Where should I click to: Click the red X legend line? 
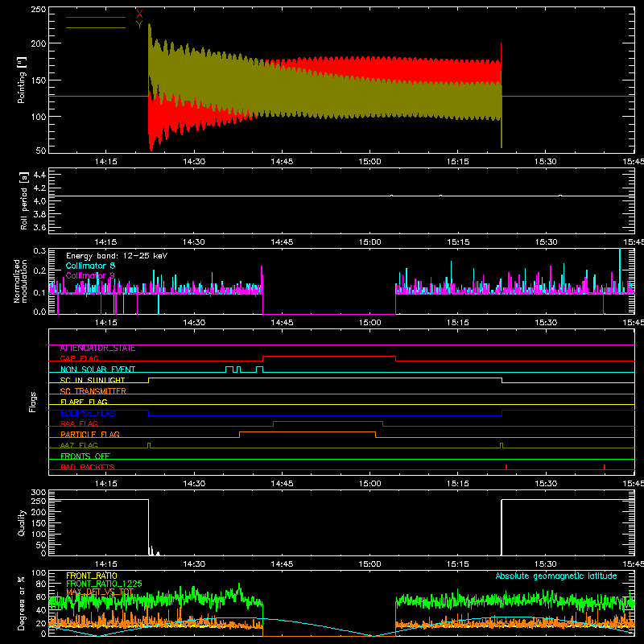point(96,17)
